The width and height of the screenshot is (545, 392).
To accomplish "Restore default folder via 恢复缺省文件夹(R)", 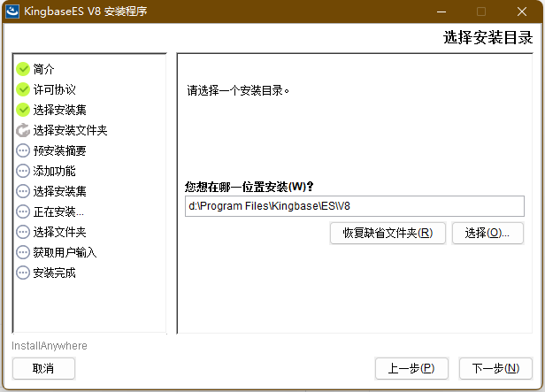I will click(388, 234).
